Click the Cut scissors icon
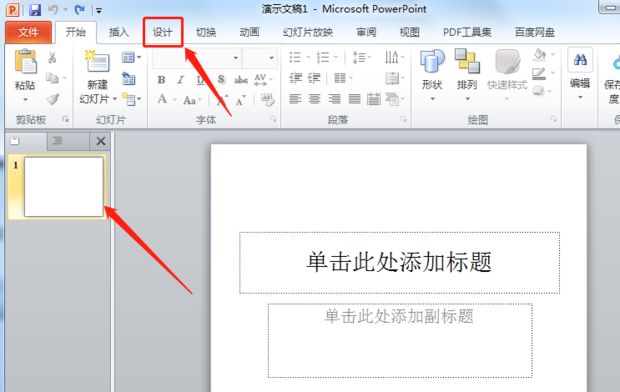The width and height of the screenshot is (620, 392). click(x=52, y=58)
